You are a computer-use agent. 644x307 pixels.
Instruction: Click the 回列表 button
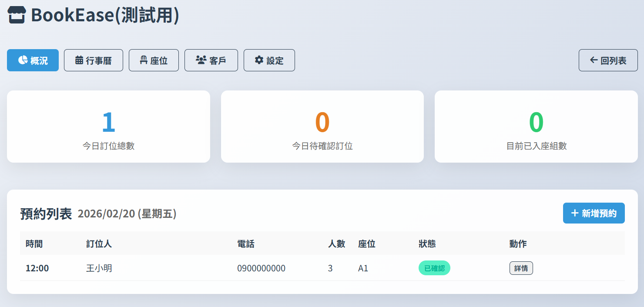tap(608, 60)
